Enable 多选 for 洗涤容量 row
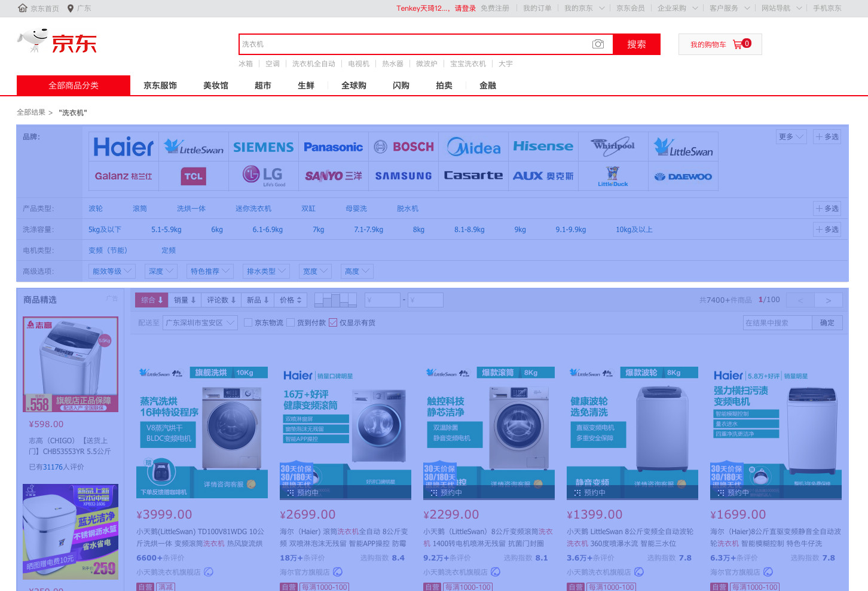This screenshot has width=868, height=591. [x=827, y=229]
